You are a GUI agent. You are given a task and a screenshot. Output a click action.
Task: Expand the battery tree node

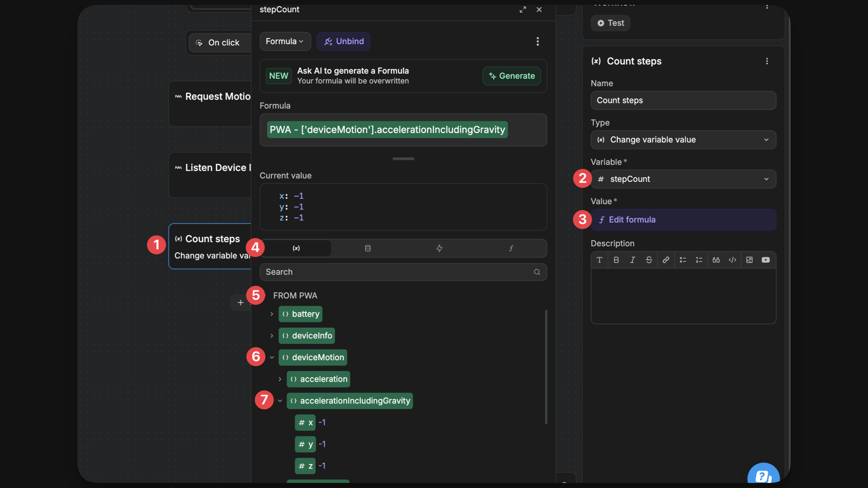point(272,314)
